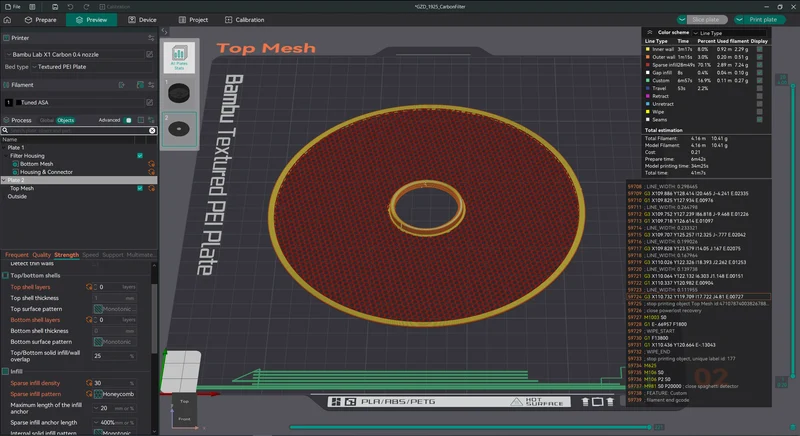This screenshot has height=436, width=800.
Task: Click the Sparse infill color swatch
Action: coord(648,65)
